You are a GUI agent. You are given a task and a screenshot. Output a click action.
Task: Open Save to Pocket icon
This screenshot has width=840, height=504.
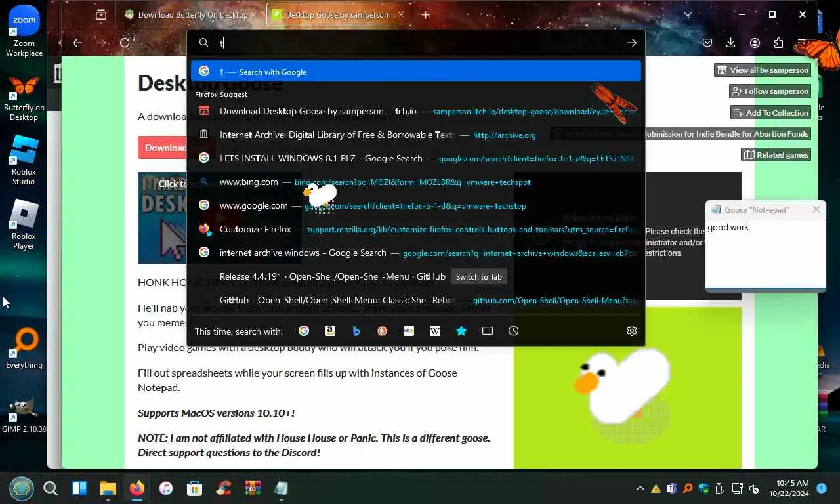point(707,43)
